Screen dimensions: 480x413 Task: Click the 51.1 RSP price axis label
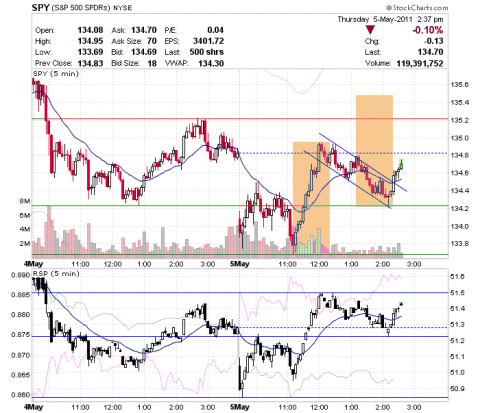click(x=458, y=357)
